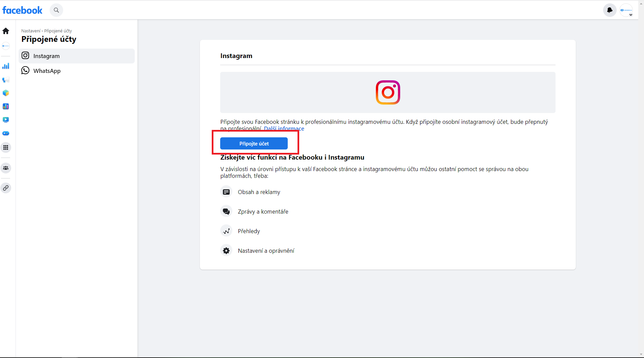Select Instagram in the connected accounts list

pyautogui.click(x=77, y=56)
